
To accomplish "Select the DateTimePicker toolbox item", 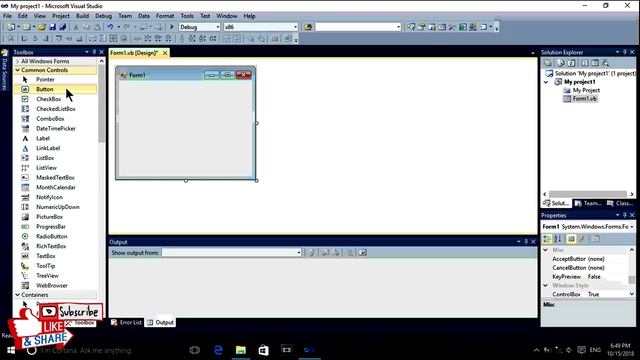I will 56,128.
